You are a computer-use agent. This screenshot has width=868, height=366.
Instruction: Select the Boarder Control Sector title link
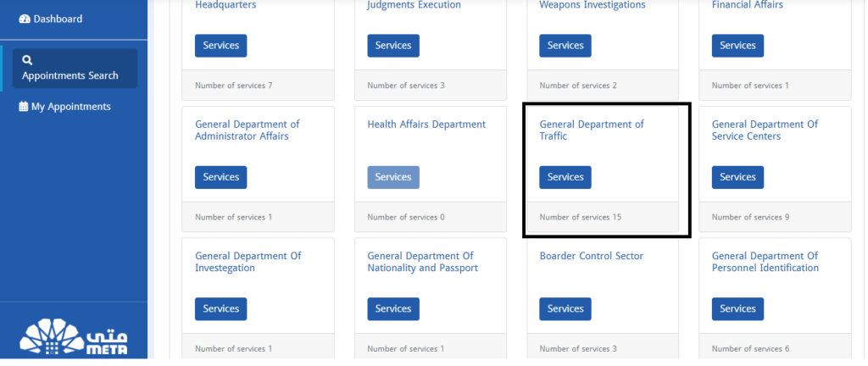[591, 256]
